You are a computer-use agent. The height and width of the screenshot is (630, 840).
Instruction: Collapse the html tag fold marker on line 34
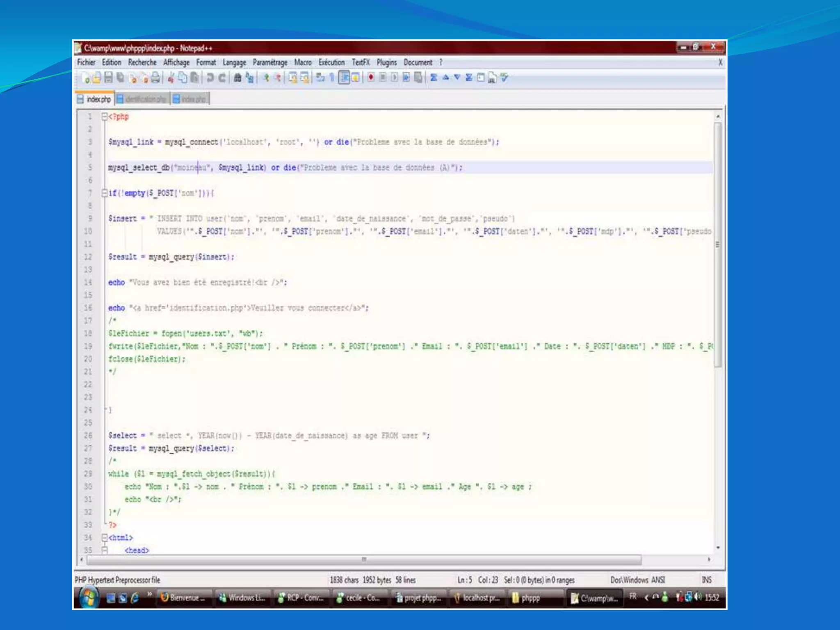104,537
